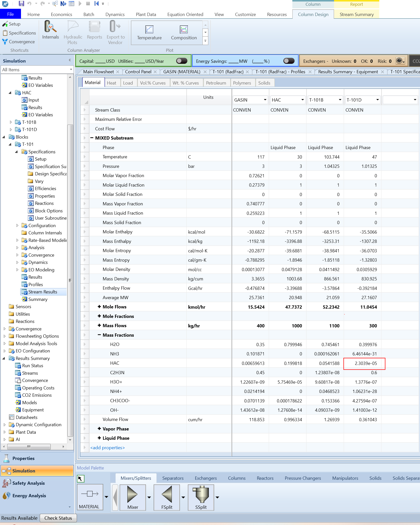This screenshot has height=525, width=420.
Task: Click the add properties link
Action: coord(107,448)
